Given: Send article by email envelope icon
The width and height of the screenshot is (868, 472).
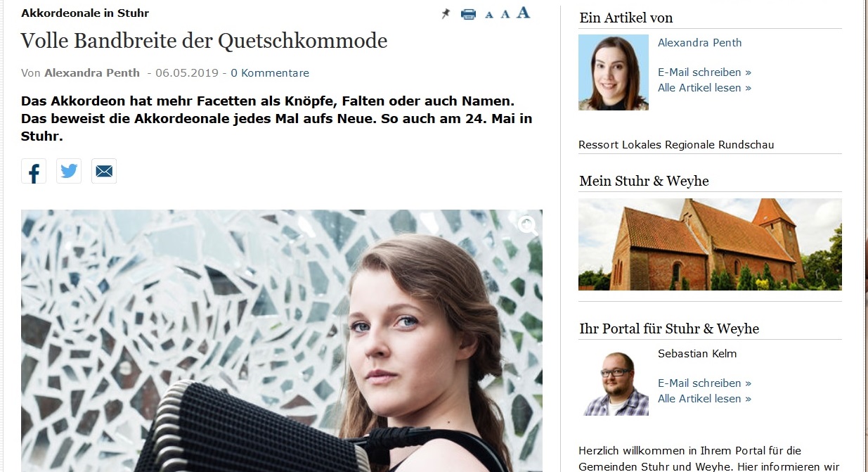Looking at the screenshot, I should click(x=104, y=171).
